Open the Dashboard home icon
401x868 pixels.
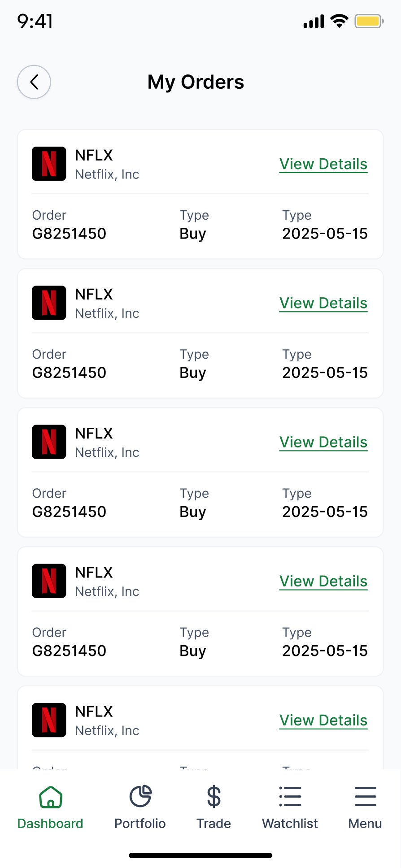tap(51, 797)
